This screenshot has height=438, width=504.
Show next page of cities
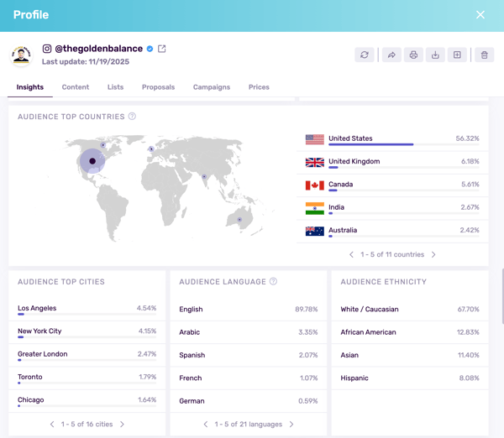[x=123, y=425]
